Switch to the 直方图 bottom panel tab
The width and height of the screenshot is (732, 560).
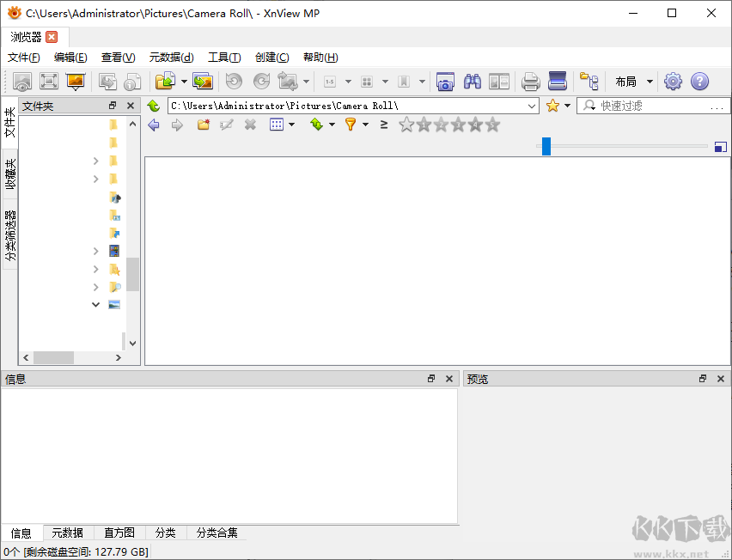click(119, 533)
